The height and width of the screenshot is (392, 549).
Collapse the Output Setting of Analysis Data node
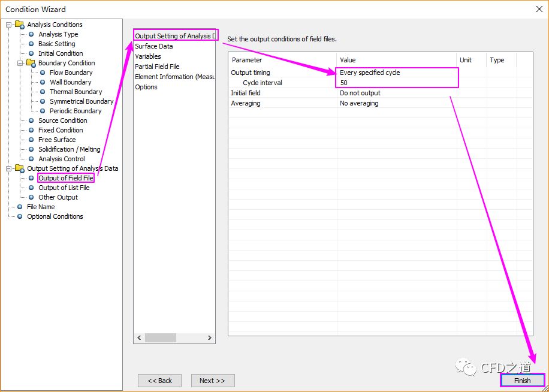point(9,168)
